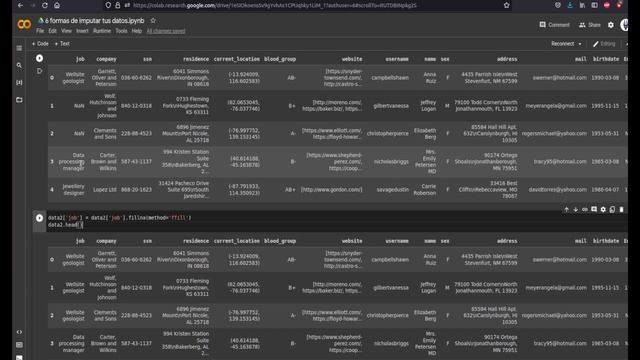Toggle first cell output actions icon
The image size is (640, 360).
[39, 71]
